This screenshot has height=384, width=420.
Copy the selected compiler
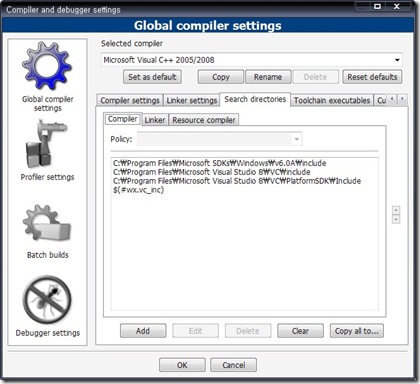coord(221,77)
